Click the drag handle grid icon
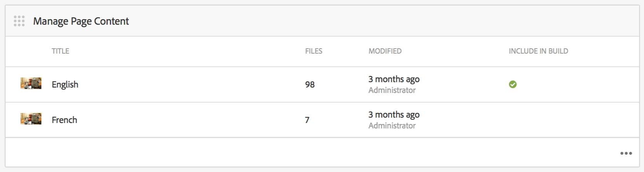Image resolution: width=644 pixels, height=172 pixels. [19, 21]
